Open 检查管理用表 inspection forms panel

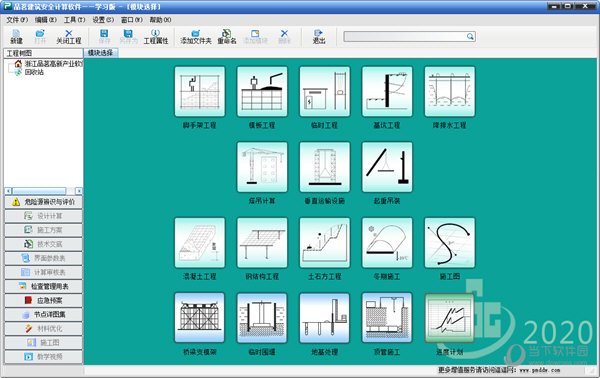pos(43,286)
